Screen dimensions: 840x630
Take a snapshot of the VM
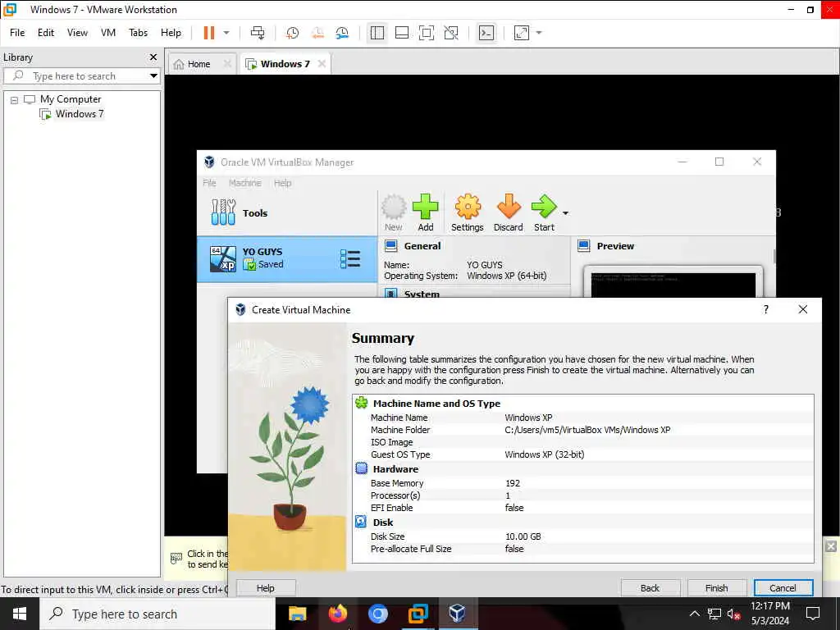coord(293,33)
